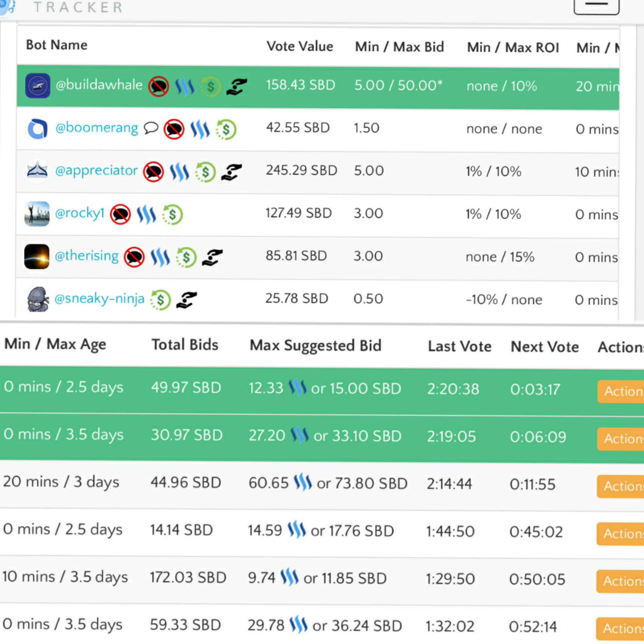644x644 pixels.
Task: Click the speech bubble icon beside @boomerang
Action: [151, 128]
